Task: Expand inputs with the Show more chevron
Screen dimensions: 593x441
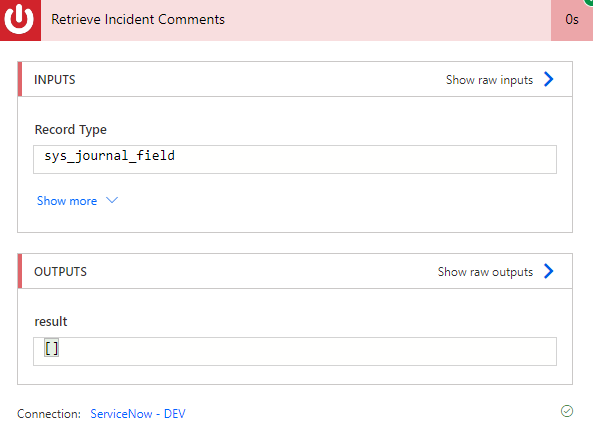Action: pyautogui.click(x=112, y=200)
